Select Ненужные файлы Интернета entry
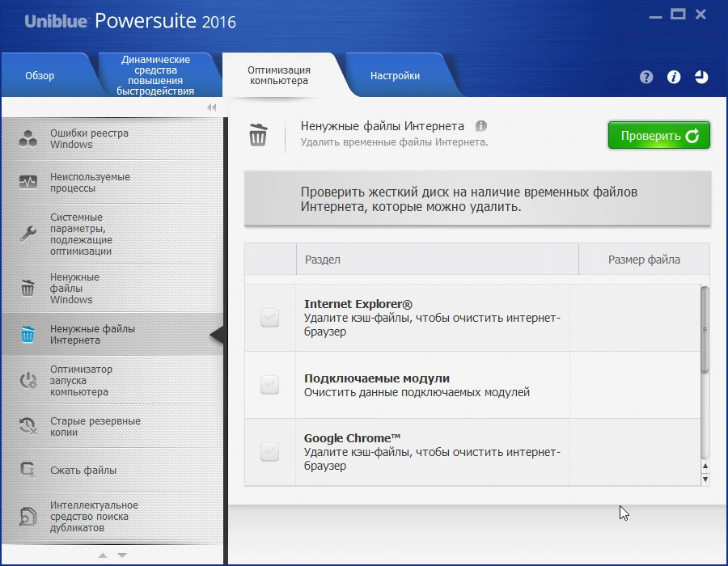Viewport: 728px width, 566px height. click(112, 335)
